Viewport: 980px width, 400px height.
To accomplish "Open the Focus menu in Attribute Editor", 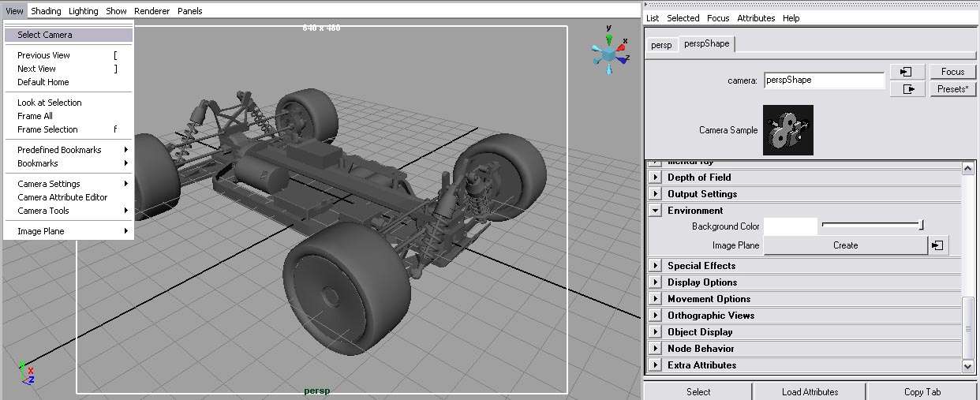I will [x=718, y=18].
